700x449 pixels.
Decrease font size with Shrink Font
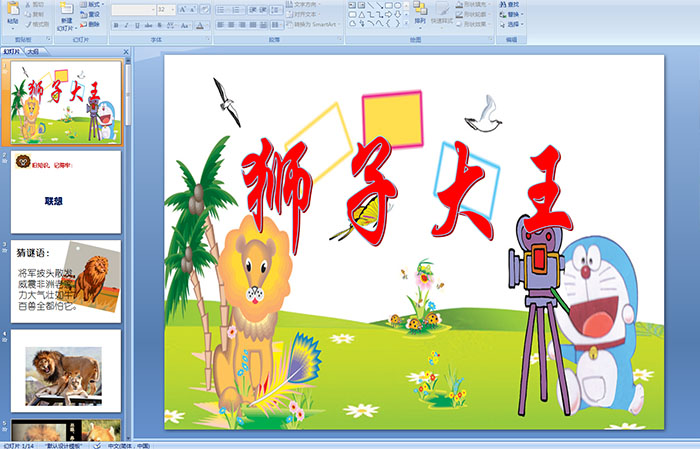pos(193,10)
